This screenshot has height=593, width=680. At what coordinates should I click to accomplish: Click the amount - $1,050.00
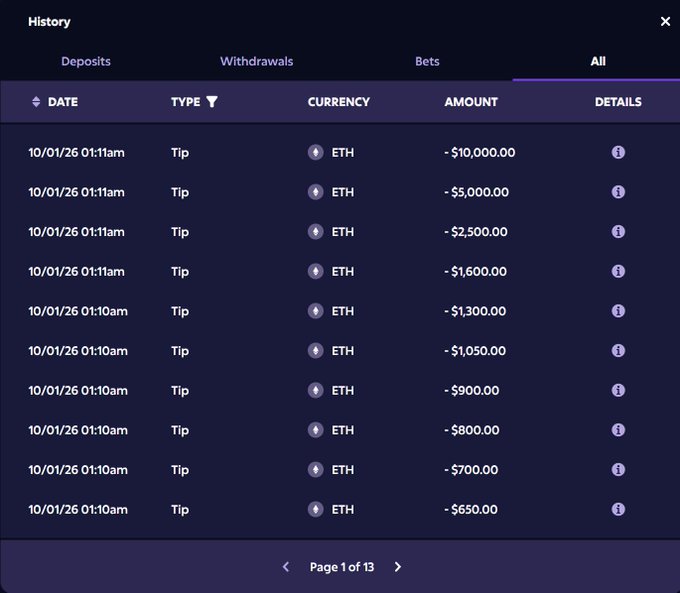(x=475, y=351)
